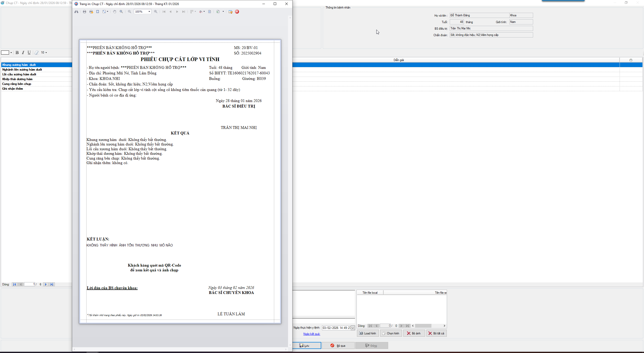Screen dimensions: 644x353
Task: Select the Nghành lên xương hàm dưới row
Action: click(x=22, y=70)
